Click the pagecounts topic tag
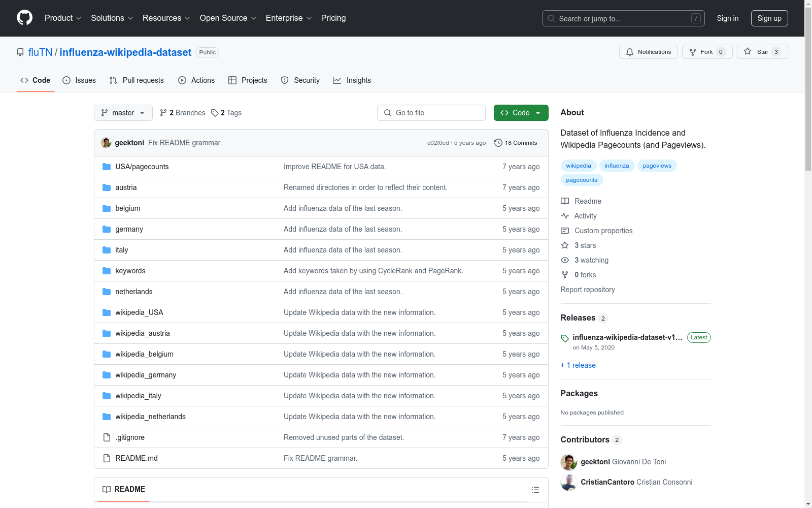 pyautogui.click(x=582, y=180)
